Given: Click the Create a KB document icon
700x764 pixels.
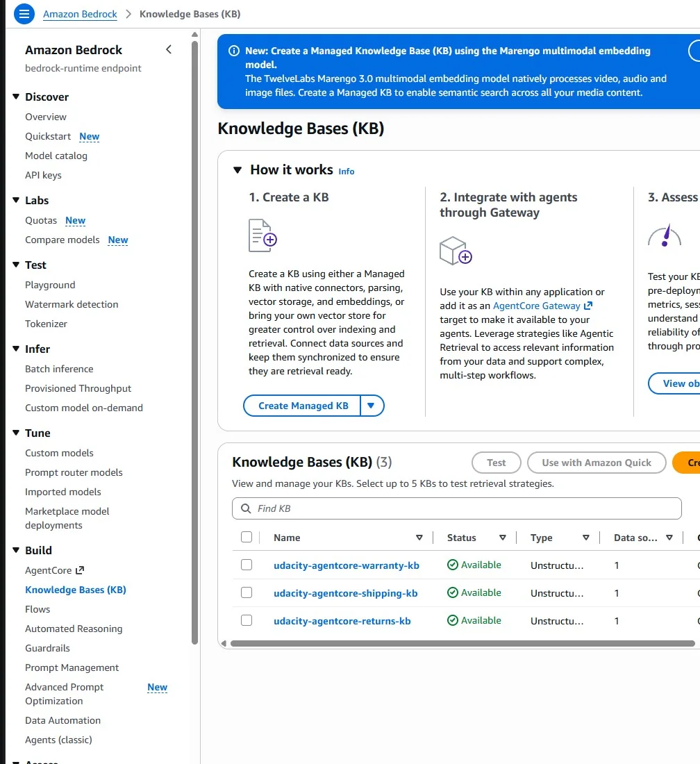Looking at the screenshot, I should coord(262,235).
